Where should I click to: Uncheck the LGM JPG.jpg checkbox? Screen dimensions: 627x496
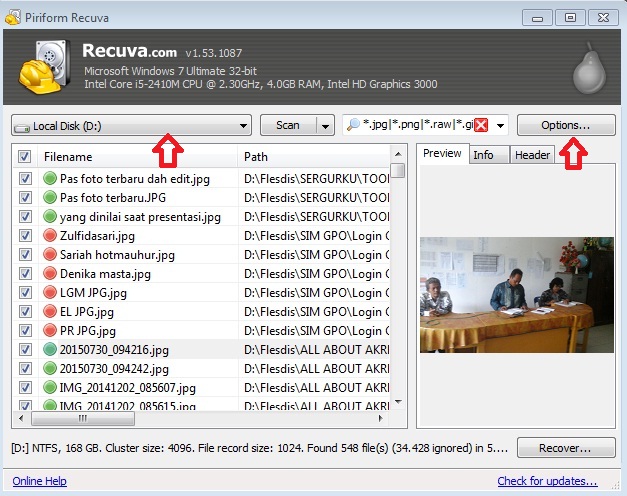point(25,292)
